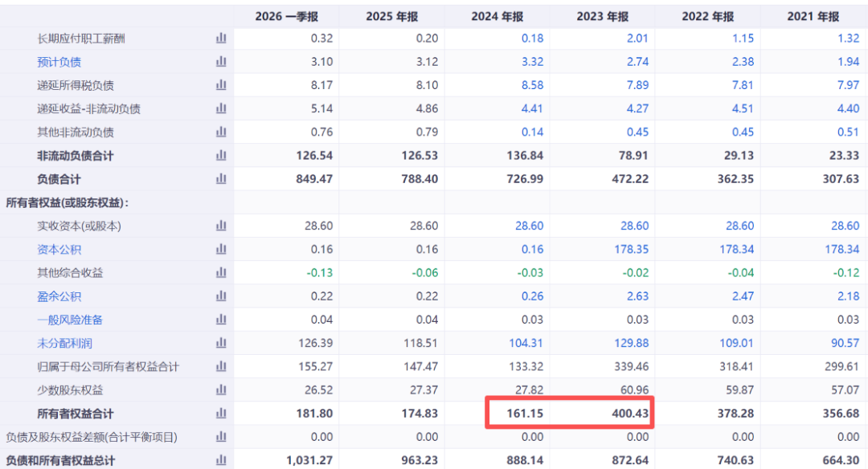View chart for 一般风险准备 row
Image resolution: width=868 pixels, height=469 pixels.
tap(221, 320)
